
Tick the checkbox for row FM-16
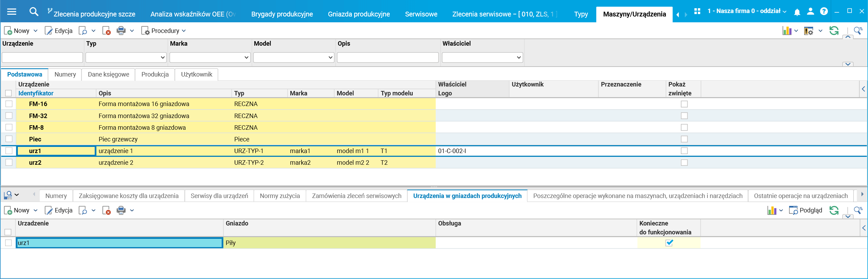9,104
